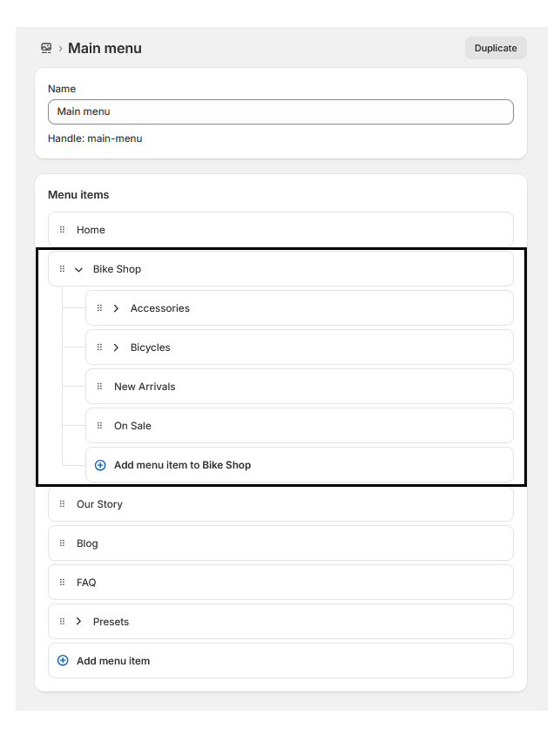
Task: Click the Name field containing Main menu
Action: (280, 111)
